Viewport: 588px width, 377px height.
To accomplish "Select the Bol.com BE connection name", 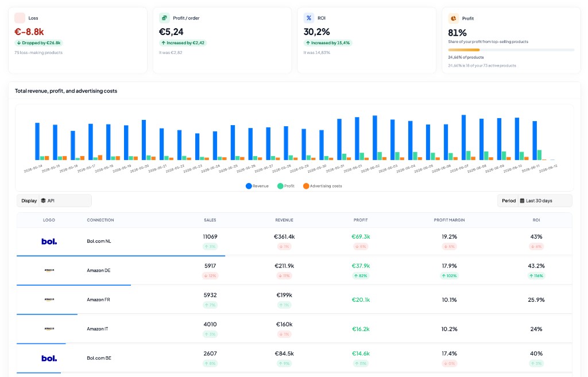I will pyautogui.click(x=99, y=358).
